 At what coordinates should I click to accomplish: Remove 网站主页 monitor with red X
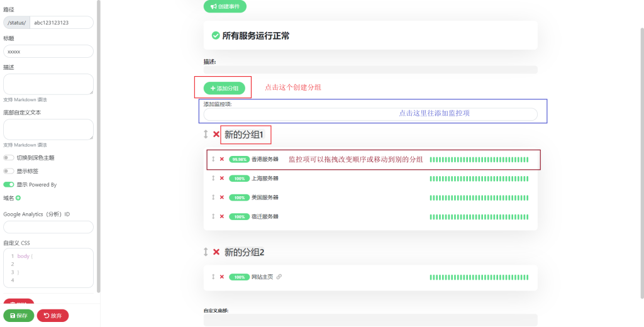[222, 277]
